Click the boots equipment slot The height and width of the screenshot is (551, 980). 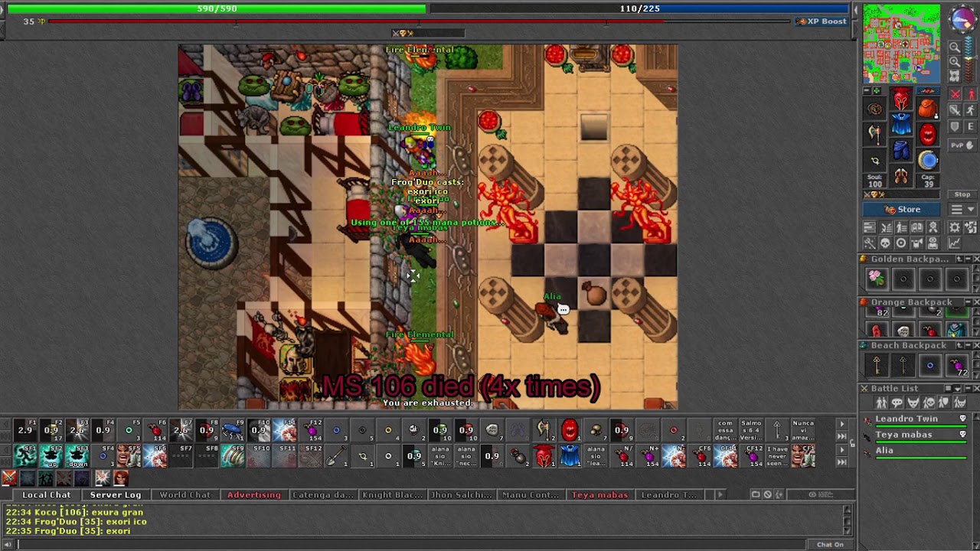click(x=901, y=176)
